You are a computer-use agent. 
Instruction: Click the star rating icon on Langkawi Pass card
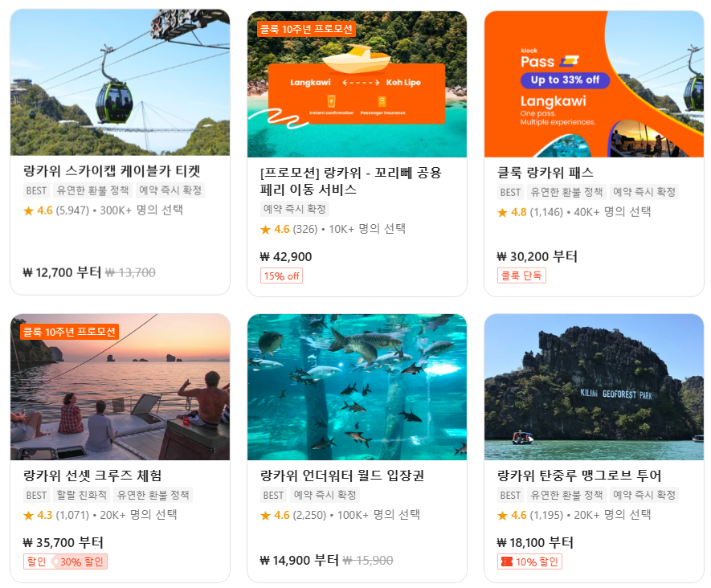point(502,212)
